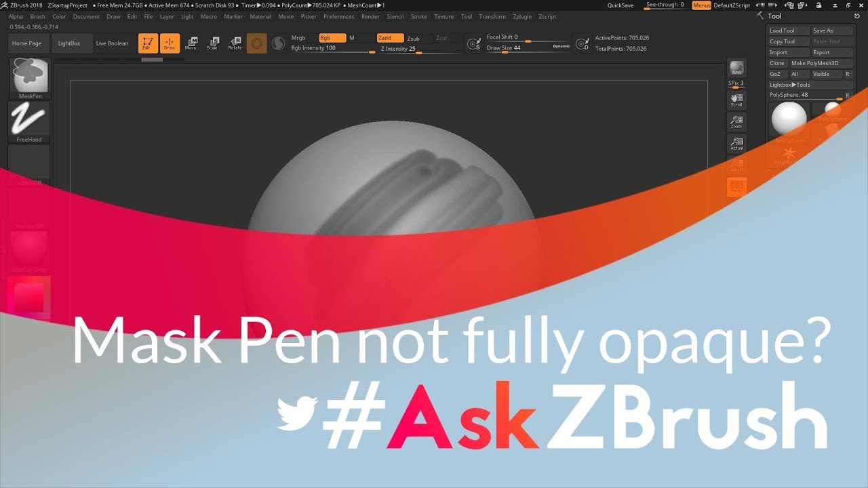Click Save As button

(833, 30)
